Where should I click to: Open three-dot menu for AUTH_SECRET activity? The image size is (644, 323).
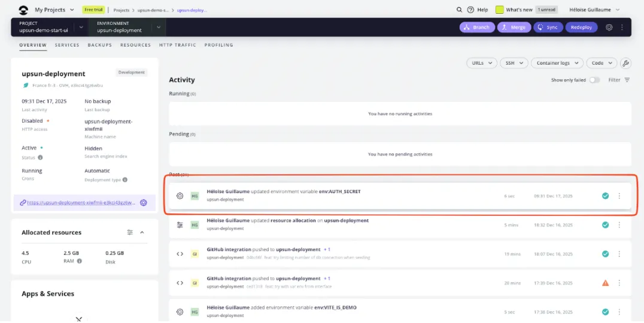(619, 196)
